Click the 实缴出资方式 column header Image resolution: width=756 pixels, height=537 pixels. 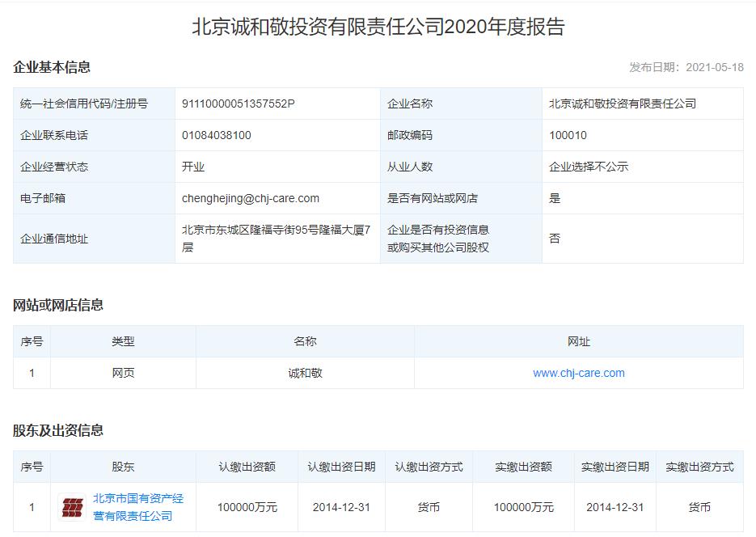pos(699,467)
